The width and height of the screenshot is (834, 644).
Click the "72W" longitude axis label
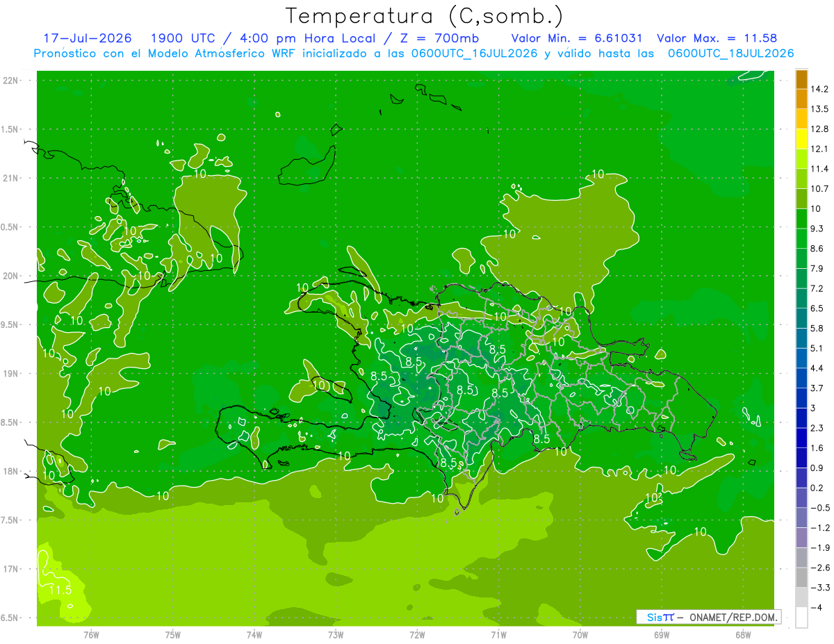point(417,635)
